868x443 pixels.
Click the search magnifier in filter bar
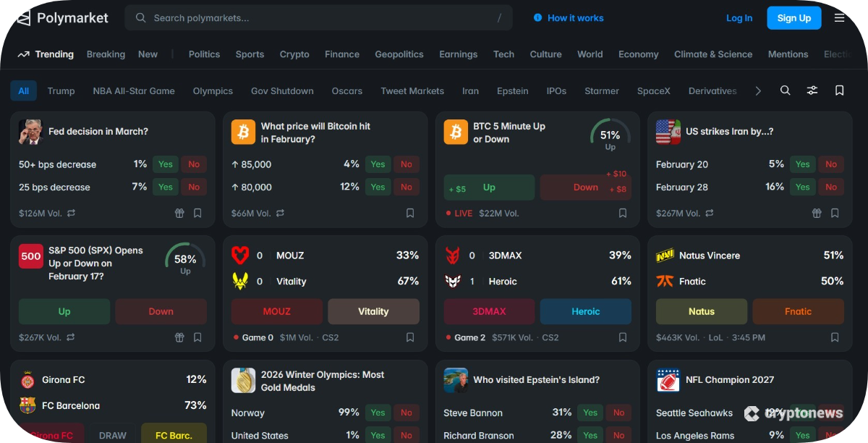click(785, 90)
